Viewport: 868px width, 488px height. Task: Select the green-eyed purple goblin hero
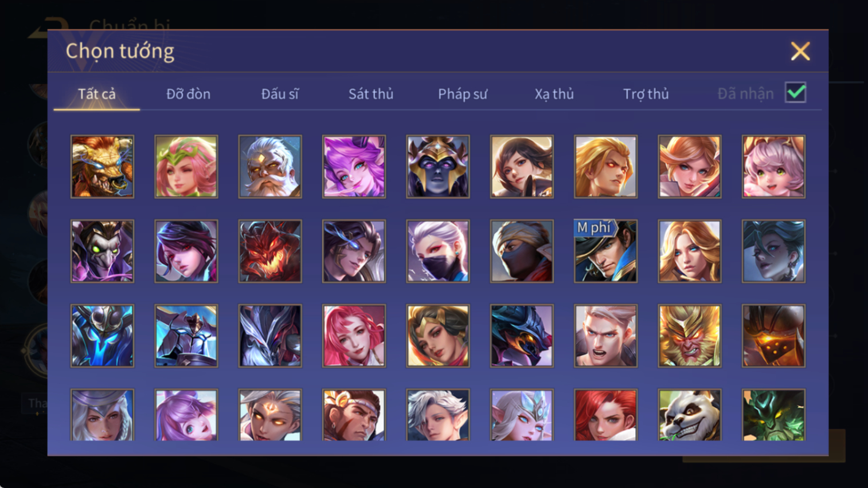click(x=102, y=251)
